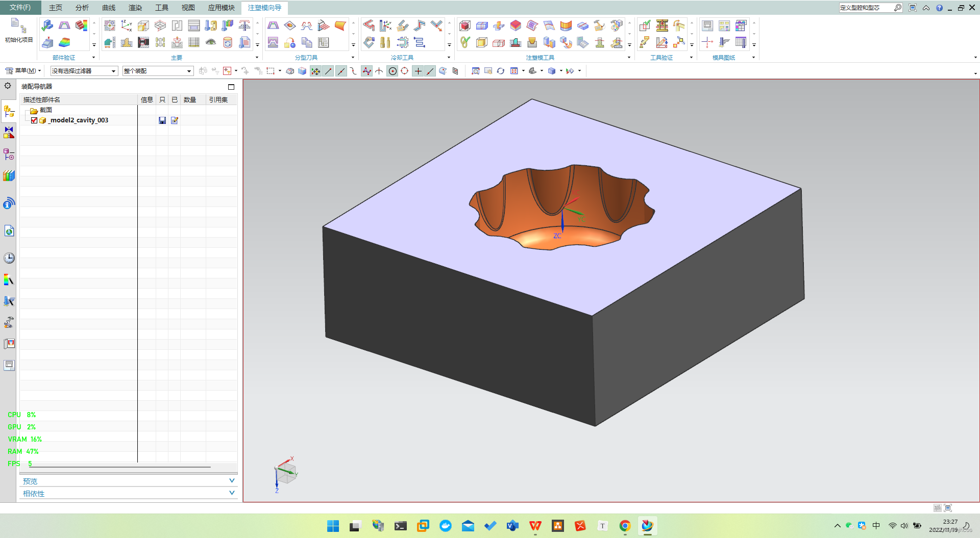Click the Mold CSYS coordinate icon
The height and width of the screenshot is (538, 980).
[x=127, y=25]
